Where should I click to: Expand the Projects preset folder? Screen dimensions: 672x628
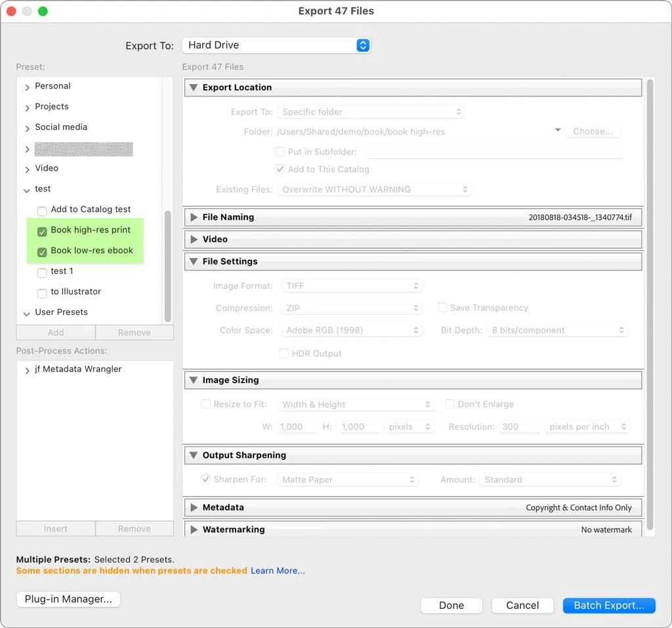tap(27, 108)
